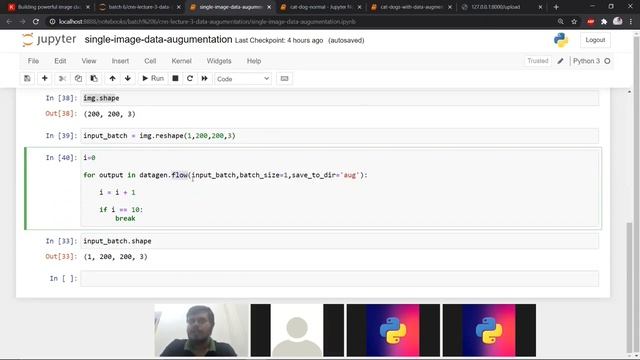
Task: Click the Trusted notebook indicator
Action: click(x=538, y=61)
